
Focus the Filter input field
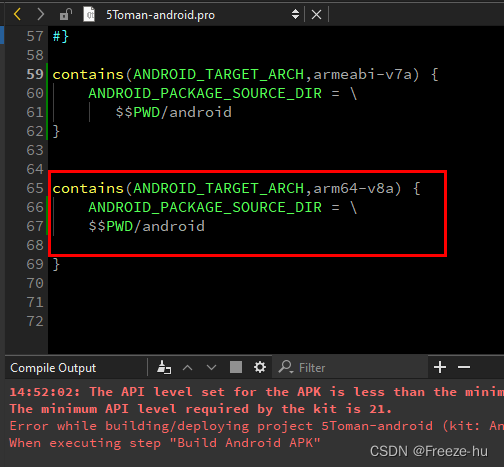(x=350, y=367)
